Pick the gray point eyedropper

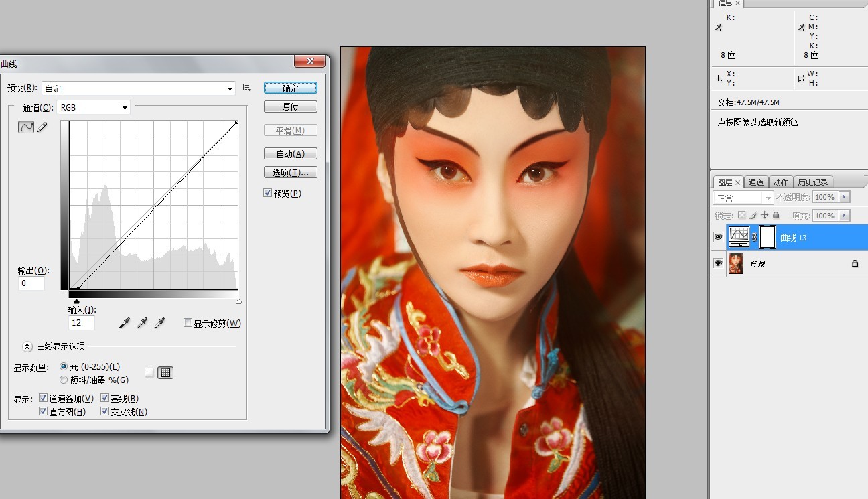coord(141,324)
